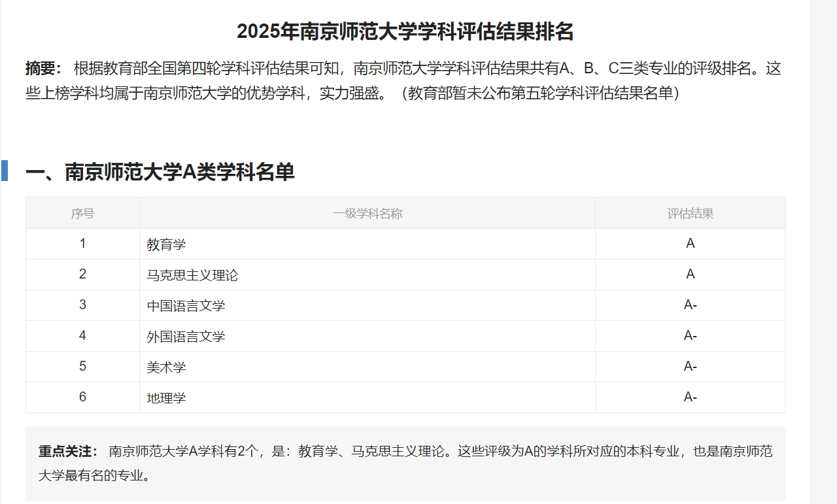Click sequence number 2 in the 马克思主义理论 row
The image size is (837, 504).
[x=82, y=275]
